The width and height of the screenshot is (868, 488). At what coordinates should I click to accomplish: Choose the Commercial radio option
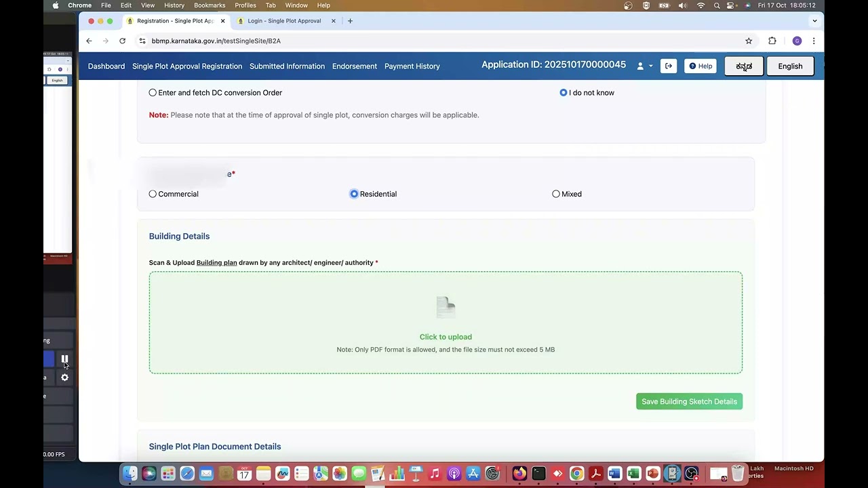point(153,194)
